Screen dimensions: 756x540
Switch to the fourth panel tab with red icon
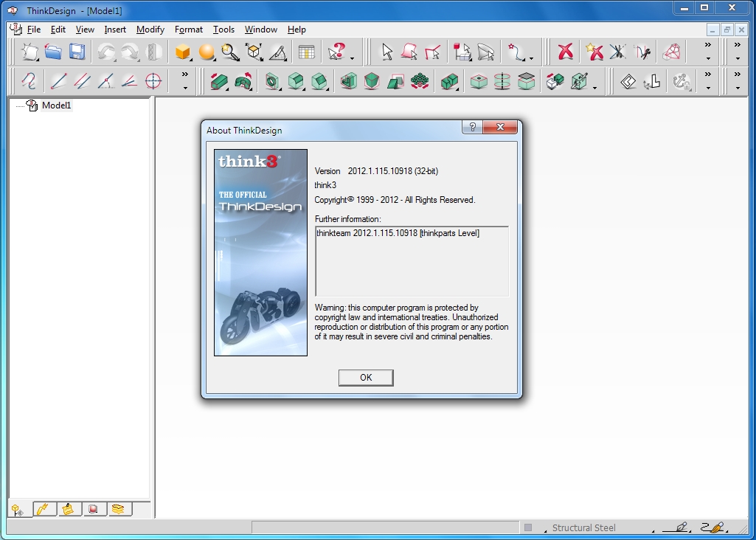point(94,509)
